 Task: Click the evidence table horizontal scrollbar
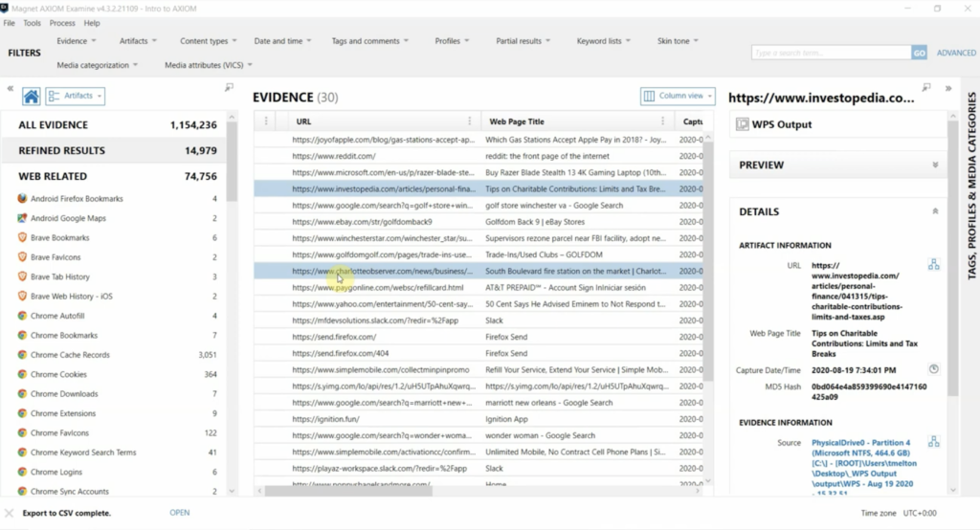click(x=348, y=491)
